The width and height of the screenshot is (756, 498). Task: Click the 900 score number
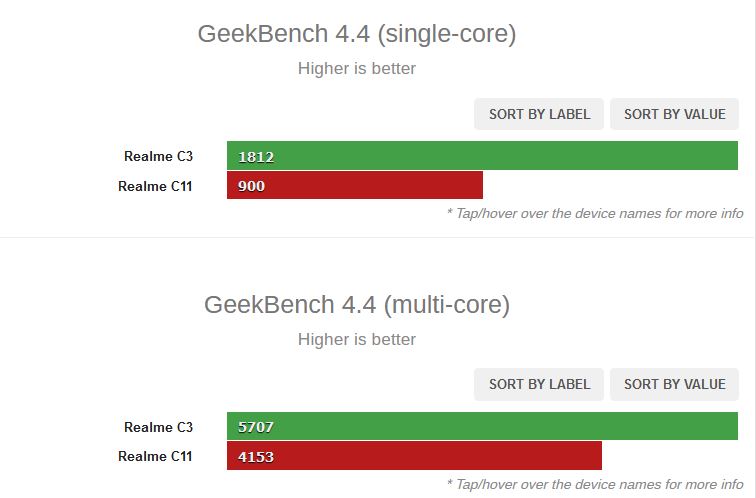(x=251, y=186)
